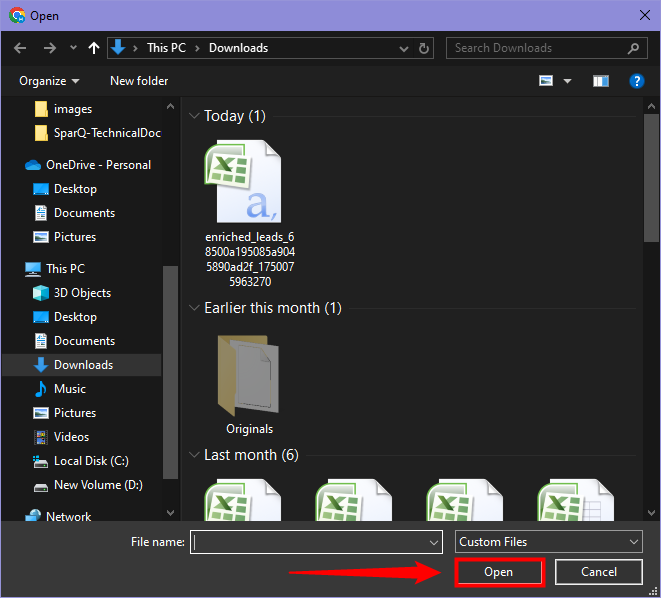661x598 pixels.
Task: Click the Open button
Action: click(498, 572)
